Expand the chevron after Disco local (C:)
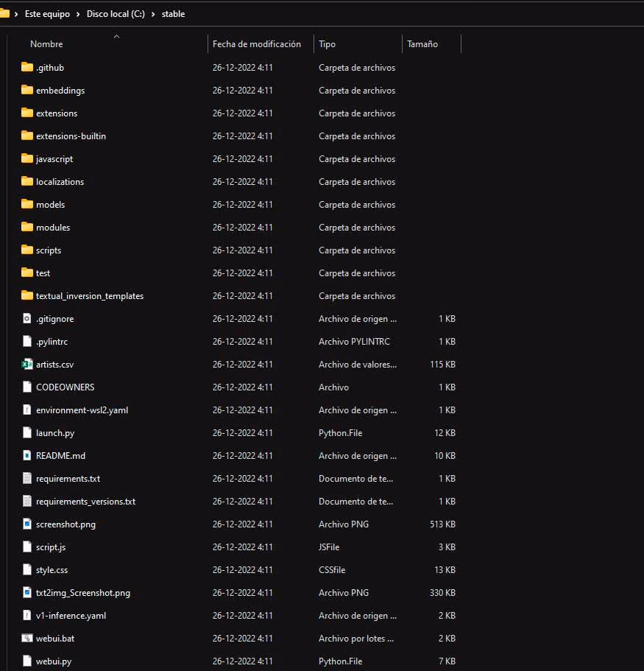 pyautogui.click(x=153, y=14)
